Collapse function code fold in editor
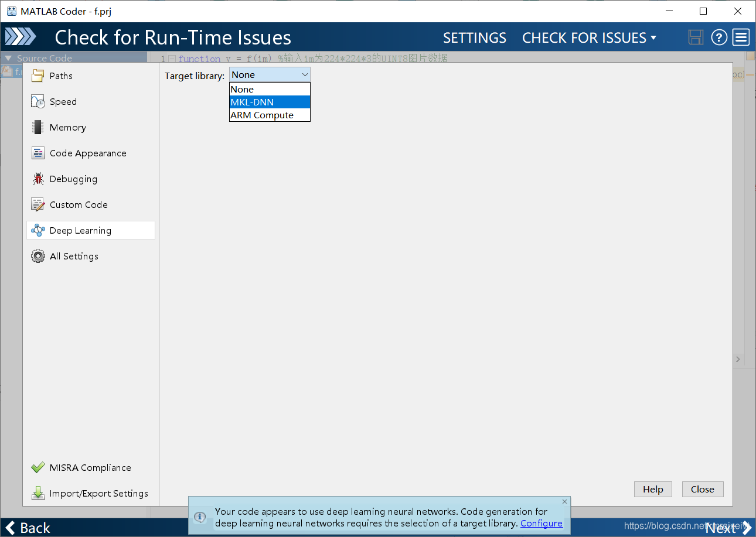The width and height of the screenshot is (756, 537). (x=172, y=59)
